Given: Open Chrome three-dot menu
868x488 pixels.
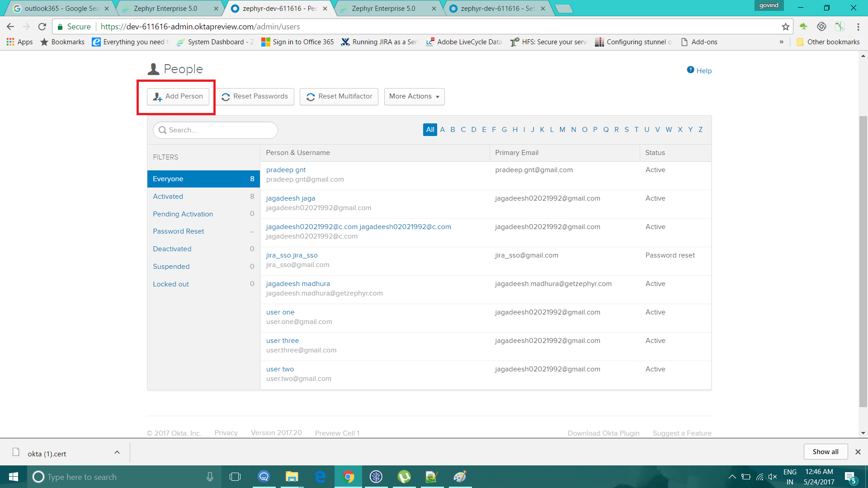Looking at the screenshot, I should (x=858, y=27).
